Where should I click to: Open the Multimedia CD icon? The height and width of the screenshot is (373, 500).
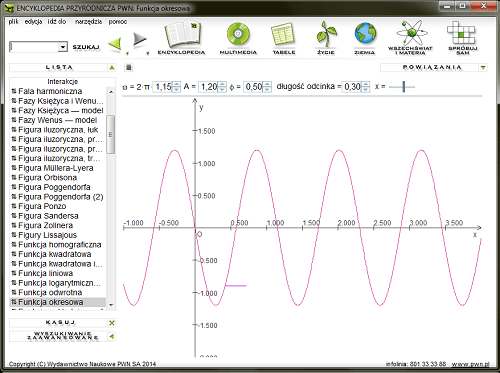coord(238,34)
